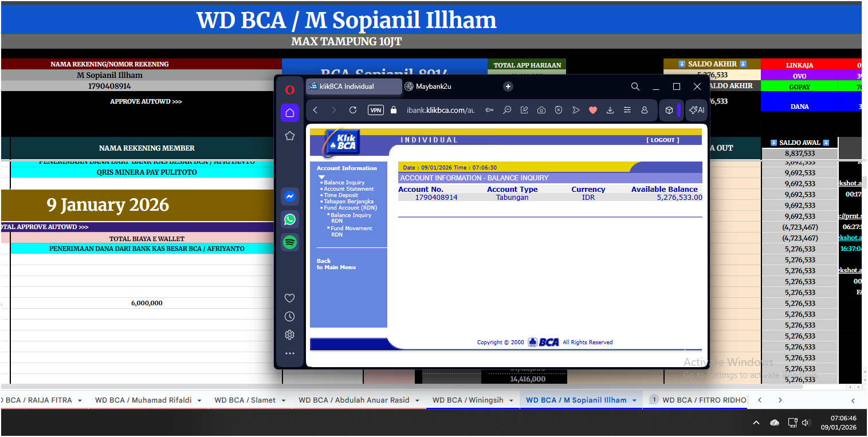Switch to WD BCA / Muhamad Rifaldi sheet

(x=143, y=400)
